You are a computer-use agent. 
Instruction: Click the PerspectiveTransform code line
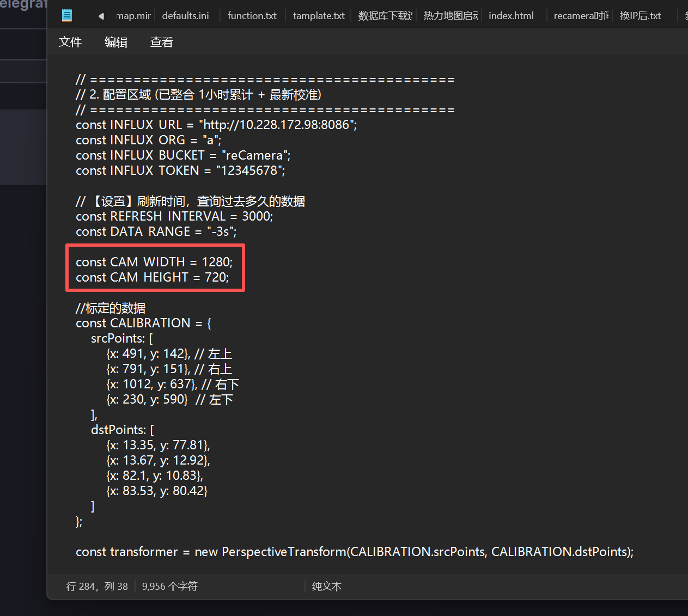(x=354, y=552)
